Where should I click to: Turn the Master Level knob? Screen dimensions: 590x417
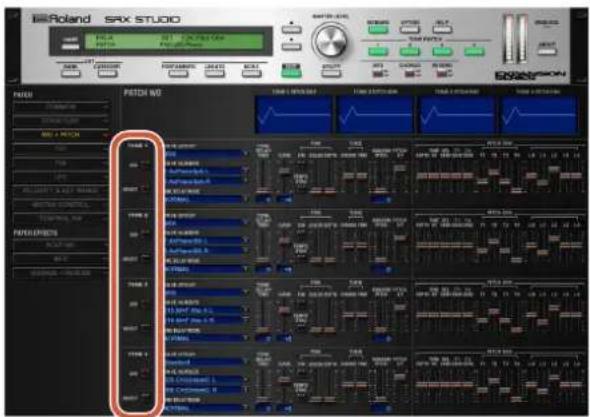[331, 41]
